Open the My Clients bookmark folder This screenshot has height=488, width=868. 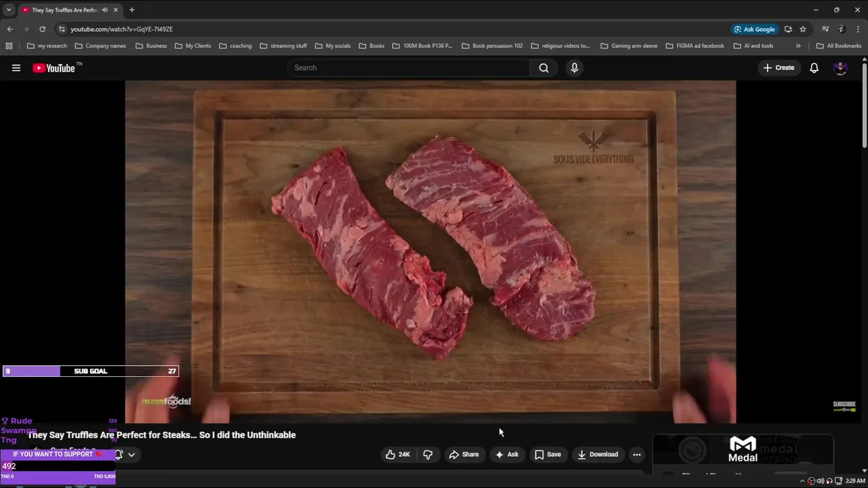[193, 46]
